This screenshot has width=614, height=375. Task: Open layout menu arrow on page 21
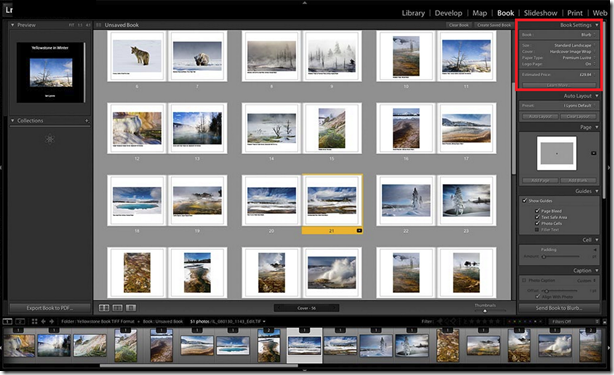click(359, 231)
